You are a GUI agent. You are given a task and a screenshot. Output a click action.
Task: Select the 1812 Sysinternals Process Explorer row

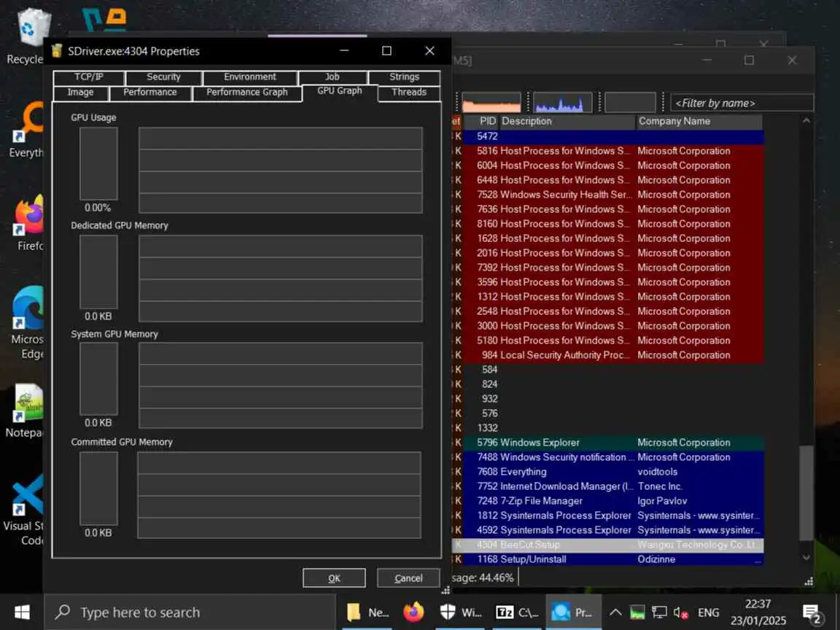[x=608, y=516]
